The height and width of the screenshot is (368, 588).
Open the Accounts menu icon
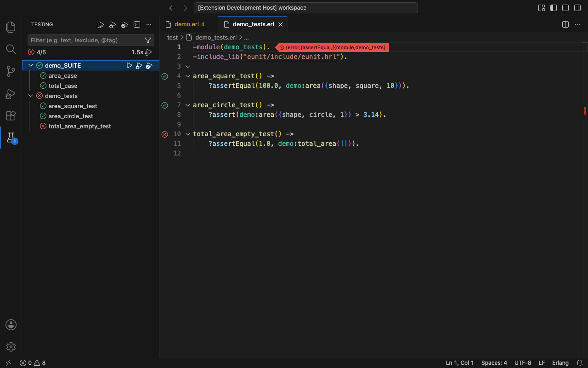pos(11,325)
